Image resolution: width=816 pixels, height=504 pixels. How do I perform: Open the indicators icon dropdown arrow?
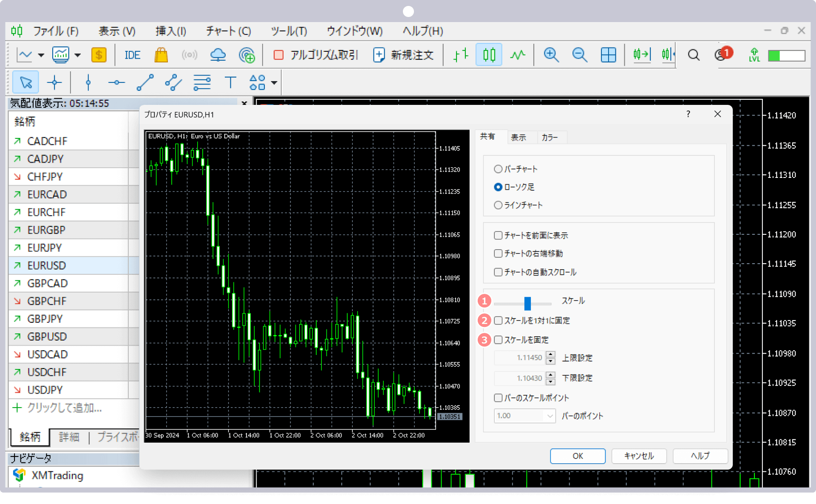(x=77, y=55)
